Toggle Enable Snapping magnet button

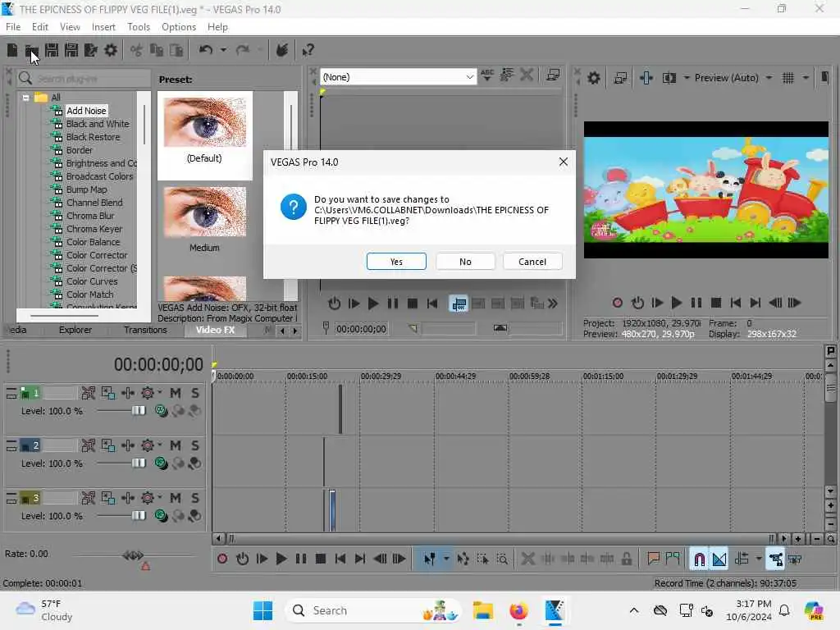(x=699, y=559)
